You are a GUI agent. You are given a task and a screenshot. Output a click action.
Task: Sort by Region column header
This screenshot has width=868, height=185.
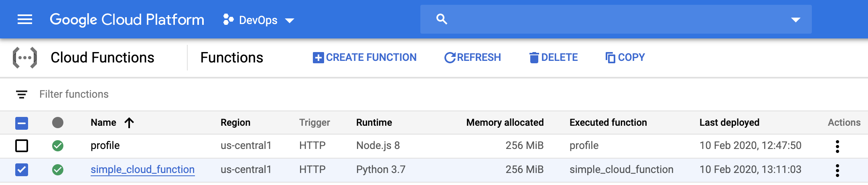(x=235, y=123)
